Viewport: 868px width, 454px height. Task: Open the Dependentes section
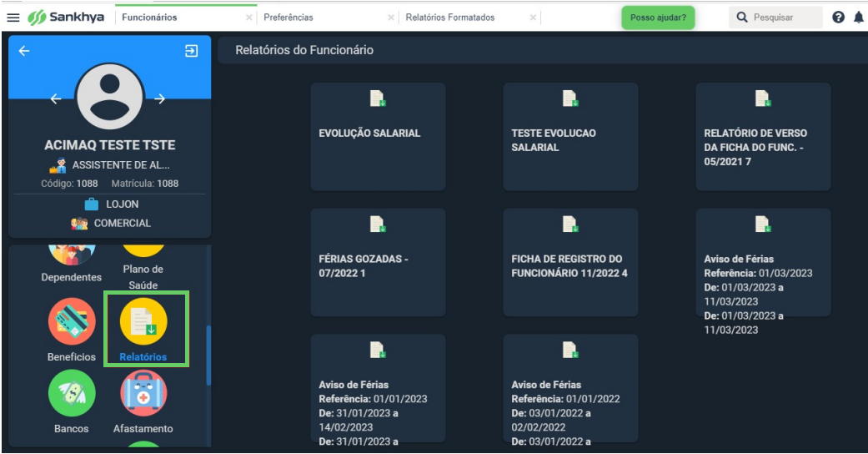click(72, 264)
